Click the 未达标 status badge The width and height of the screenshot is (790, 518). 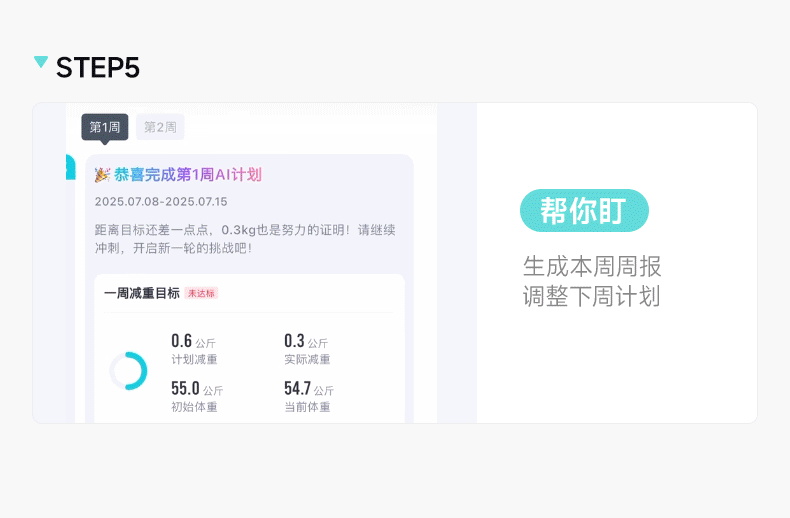click(x=201, y=293)
